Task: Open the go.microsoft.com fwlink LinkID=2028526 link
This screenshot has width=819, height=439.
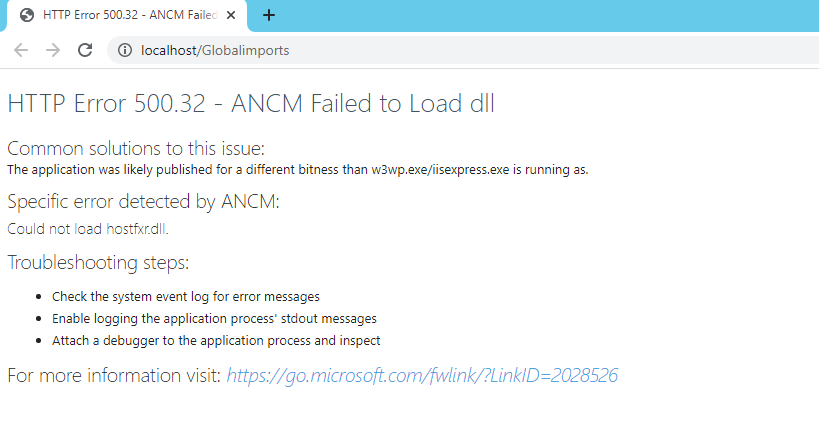Action: (422, 376)
